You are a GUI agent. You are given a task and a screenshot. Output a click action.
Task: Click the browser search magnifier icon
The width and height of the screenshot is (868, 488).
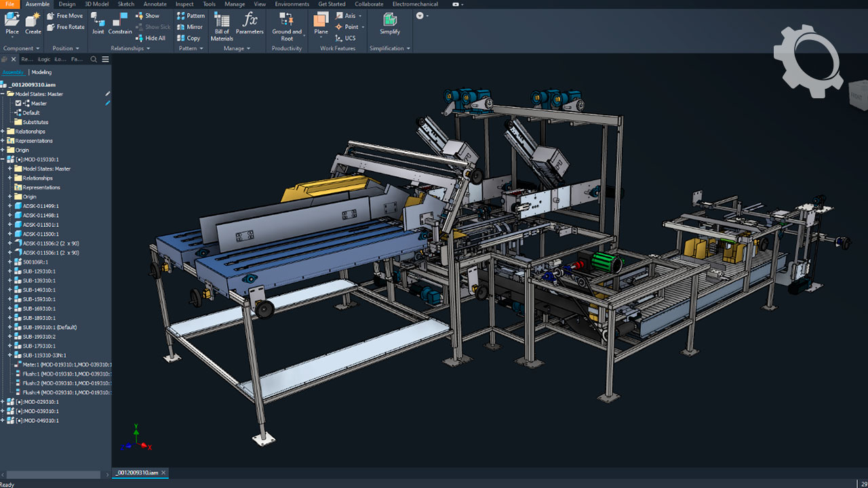coord(94,60)
